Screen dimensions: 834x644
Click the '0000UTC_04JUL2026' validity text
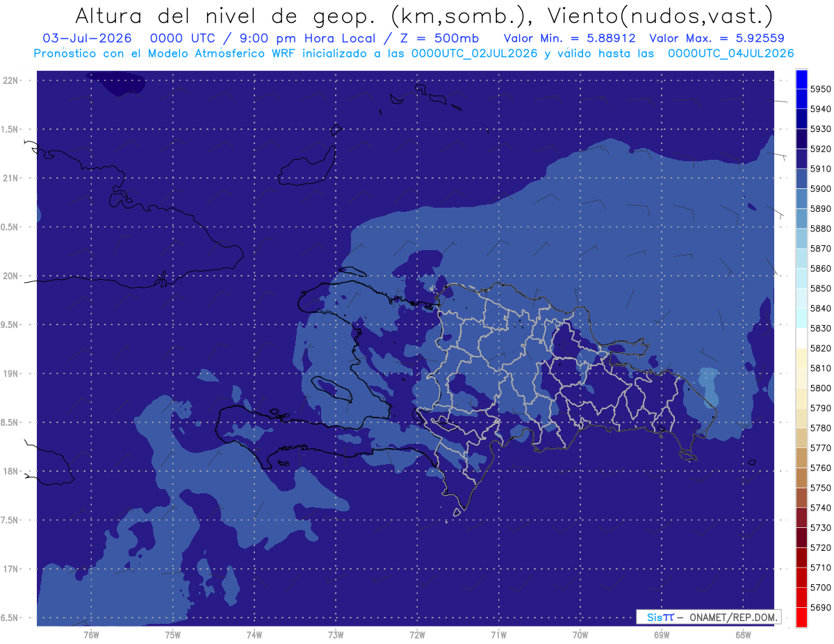tap(730, 53)
